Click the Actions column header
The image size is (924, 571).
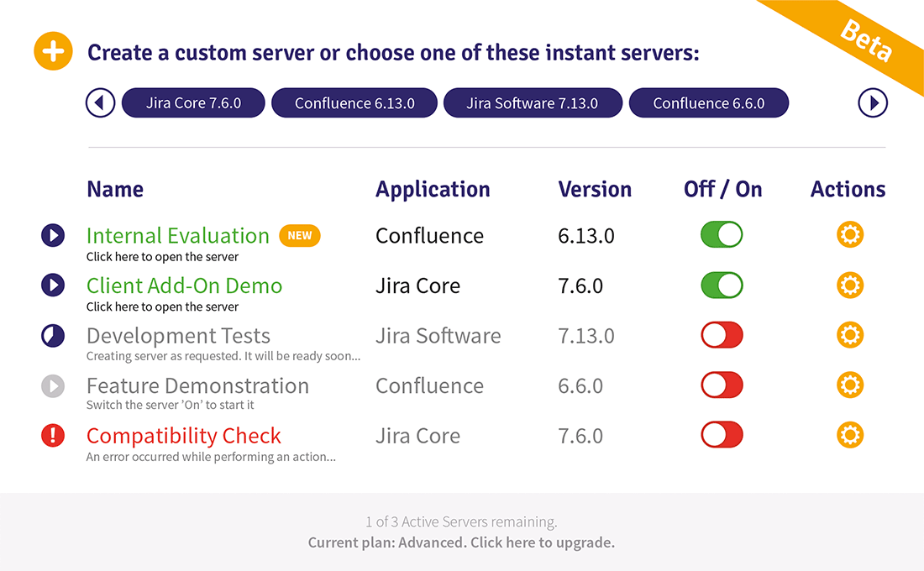click(848, 189)
